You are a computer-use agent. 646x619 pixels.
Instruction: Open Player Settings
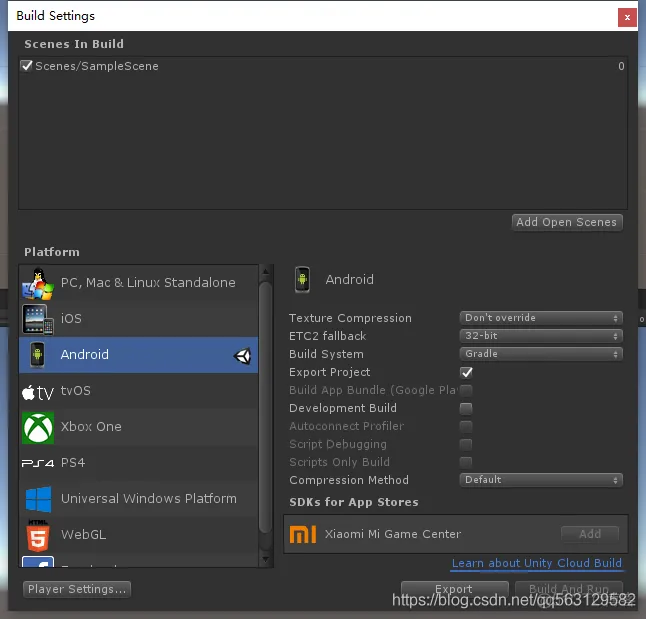click(x=77, y=589)
